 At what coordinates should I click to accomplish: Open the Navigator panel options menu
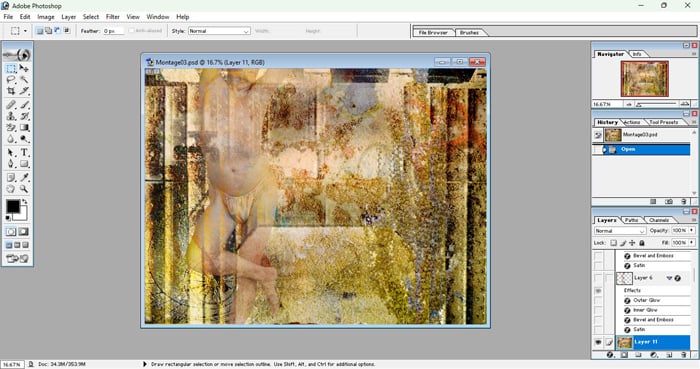coord(694,54)
